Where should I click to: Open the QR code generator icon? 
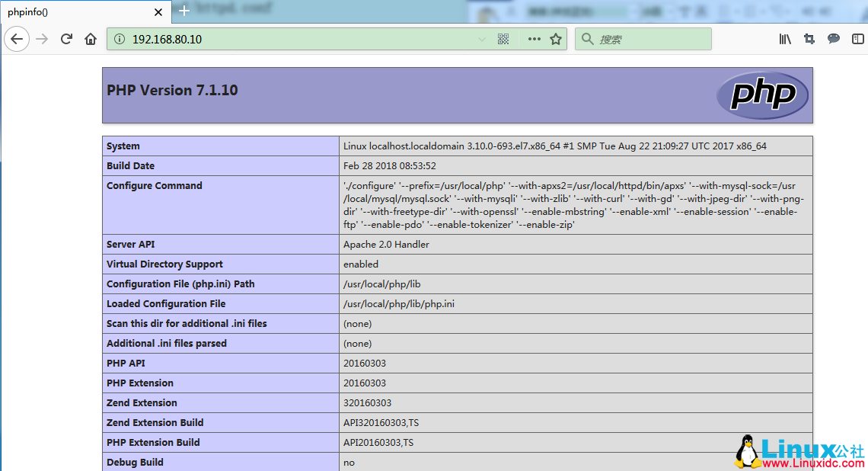pyautogui.click(x=503, y=39)
